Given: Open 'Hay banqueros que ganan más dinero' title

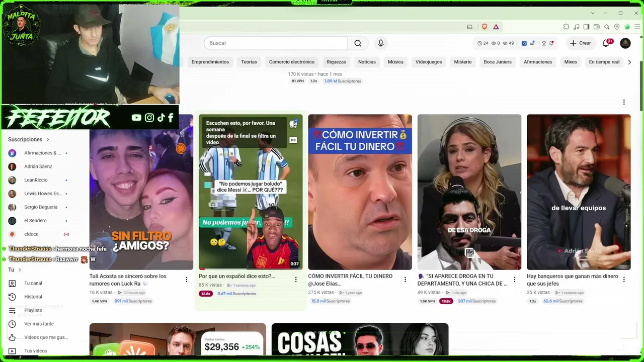Looking at the screenshot, I should tap(573, 280).
